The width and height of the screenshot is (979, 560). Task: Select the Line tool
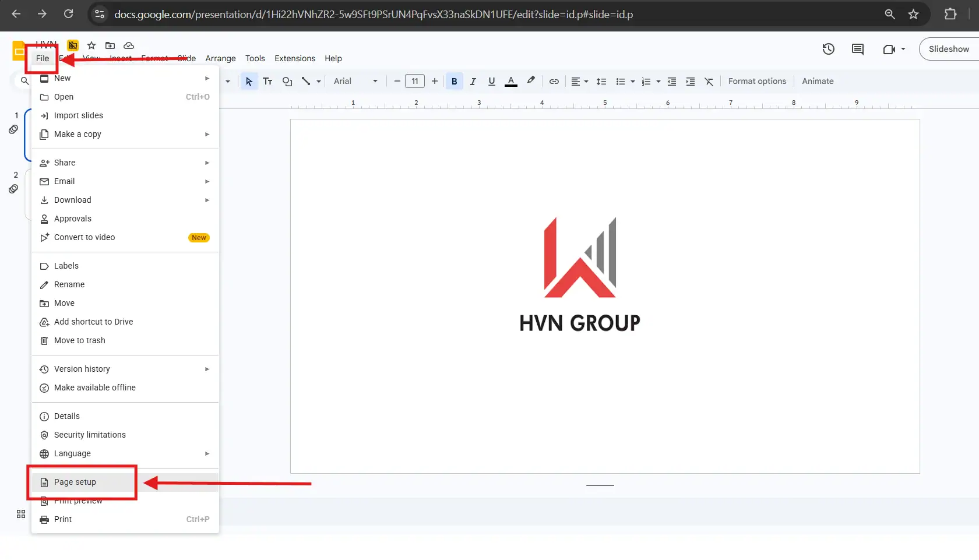[306, 82]
